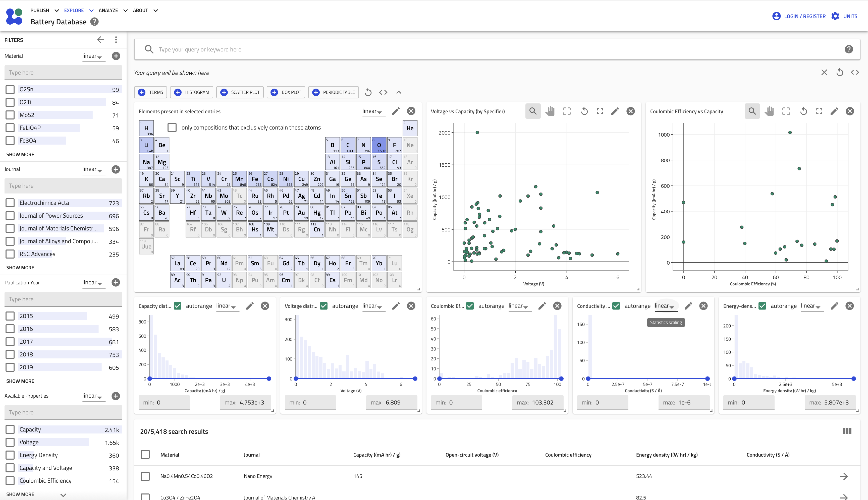The height and width of the screenshot is (500, 868).
Task: Open the PUBLISH menu
Action: coord(44,10)
